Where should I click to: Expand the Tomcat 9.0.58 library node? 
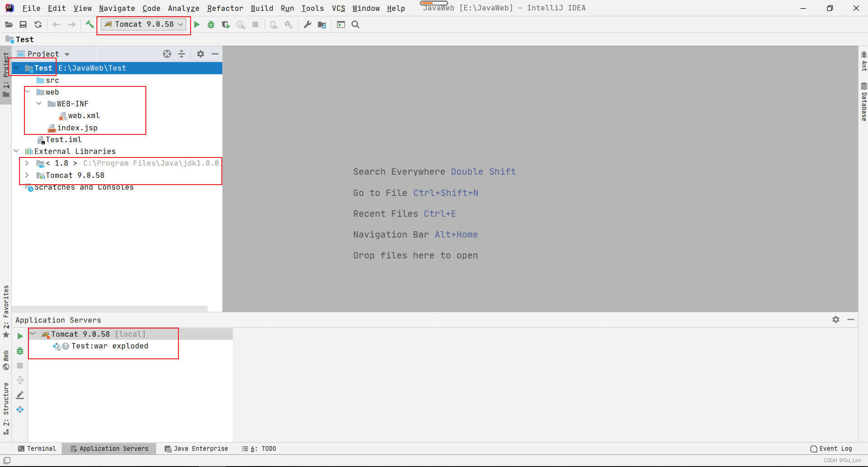tap(27, 175)
